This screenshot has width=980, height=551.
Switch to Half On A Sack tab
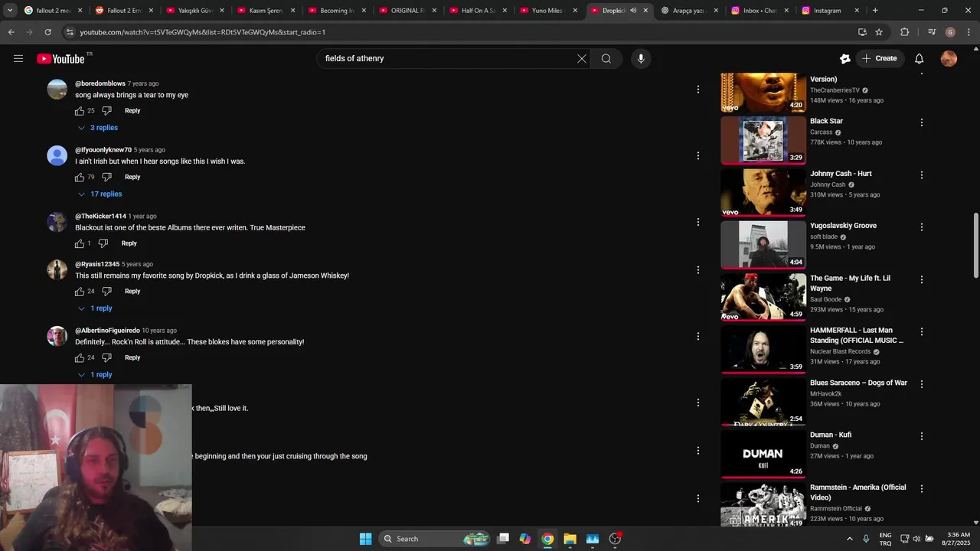click(x=478, y=11)
